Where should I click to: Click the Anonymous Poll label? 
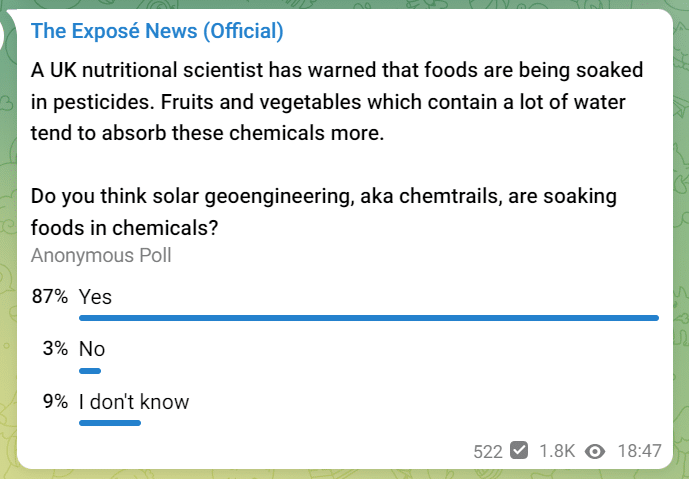(101, 255)
